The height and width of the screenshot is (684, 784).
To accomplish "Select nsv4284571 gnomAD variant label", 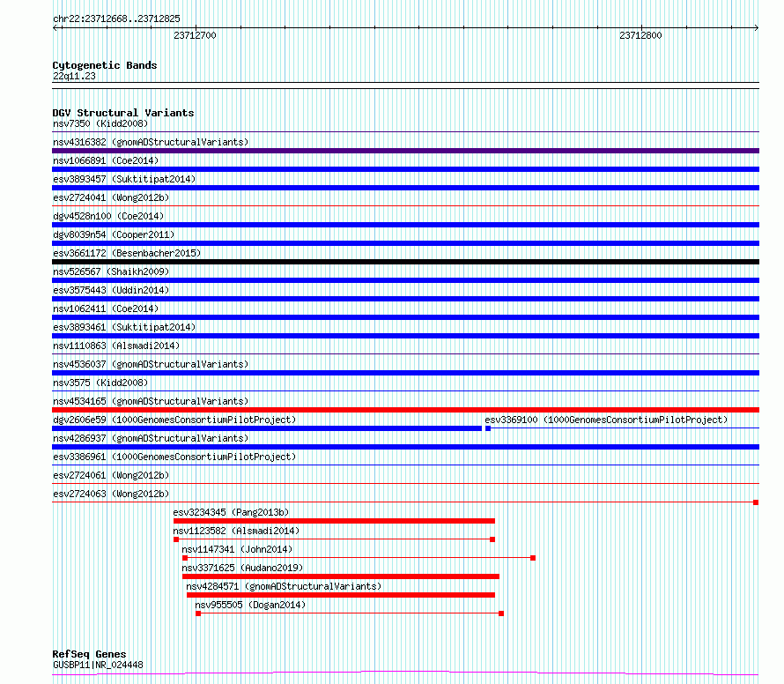I will [284, 586].
